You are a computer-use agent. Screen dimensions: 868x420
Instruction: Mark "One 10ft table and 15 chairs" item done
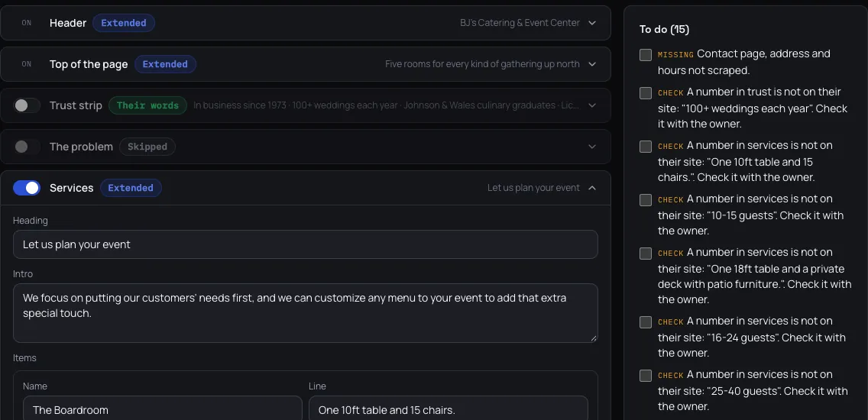pyautogui.click(x=646, y=147)
